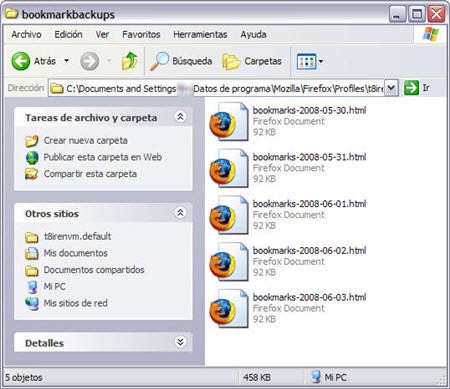Screen dimensions: 450x389
Task: Select Firefox icon of bookmarks-2008-06-02.html
Action: (x=229, y=262)
